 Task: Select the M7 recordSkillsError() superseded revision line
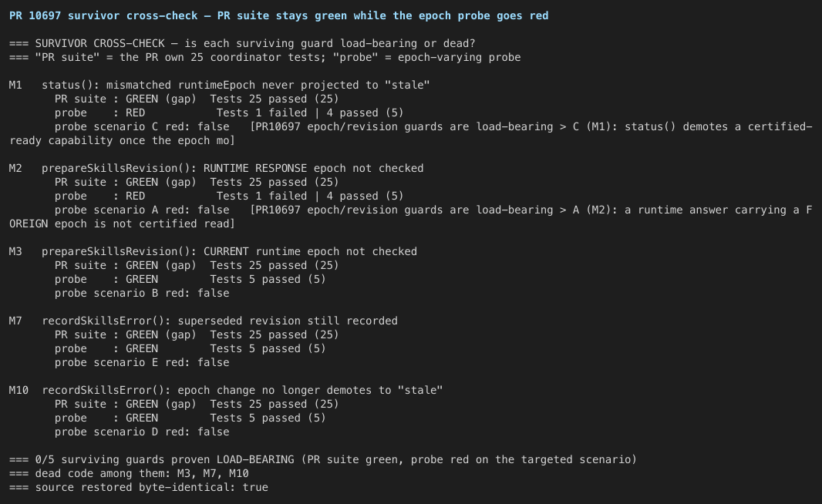[204, 321]
